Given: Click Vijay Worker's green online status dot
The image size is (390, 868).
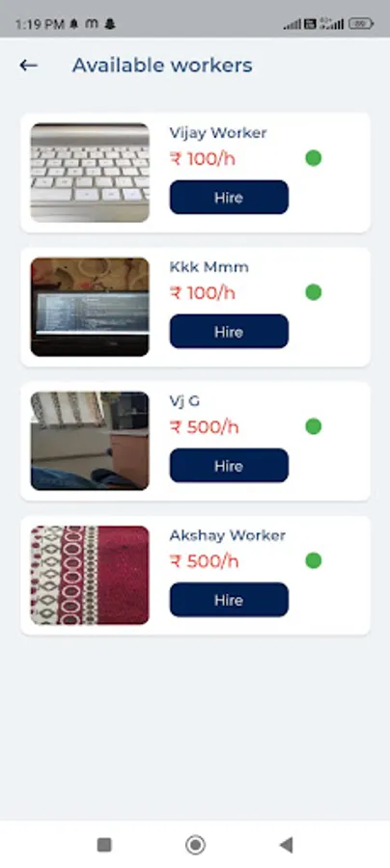Looking at the screenshot, I should (x=314, y=158).
